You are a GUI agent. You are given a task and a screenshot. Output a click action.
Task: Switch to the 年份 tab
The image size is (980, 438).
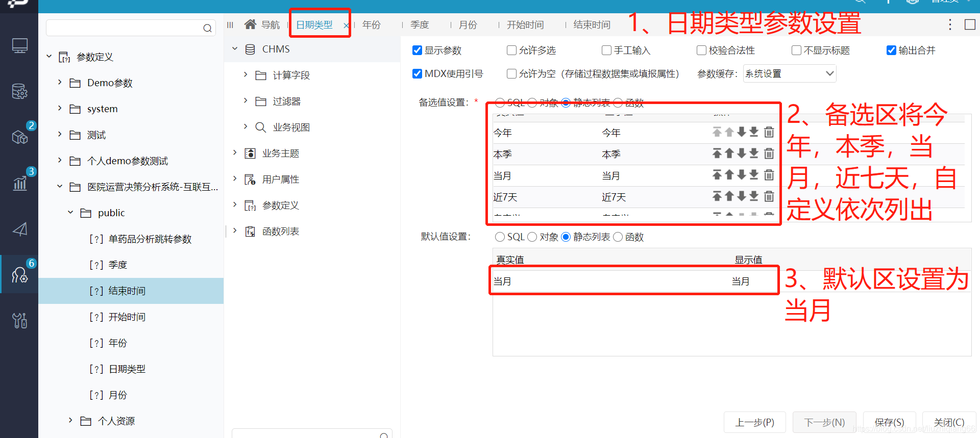click(372, 25)
